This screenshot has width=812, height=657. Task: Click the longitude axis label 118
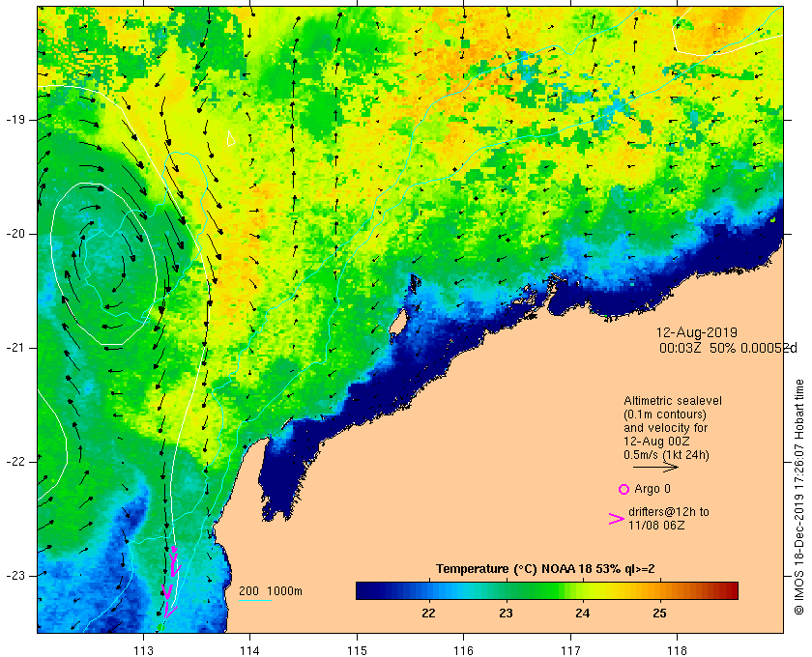678,650
